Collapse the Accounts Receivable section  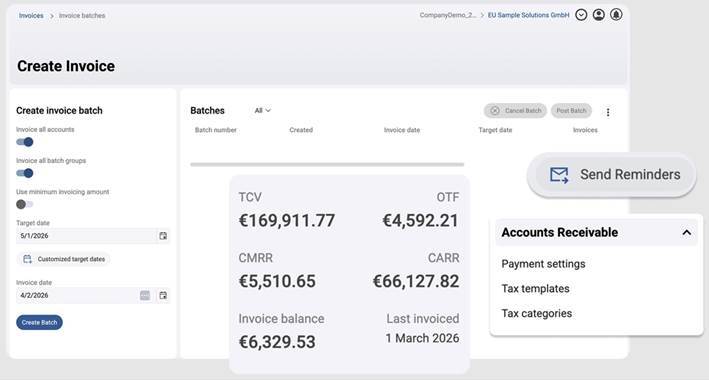(x=686, y=233)
